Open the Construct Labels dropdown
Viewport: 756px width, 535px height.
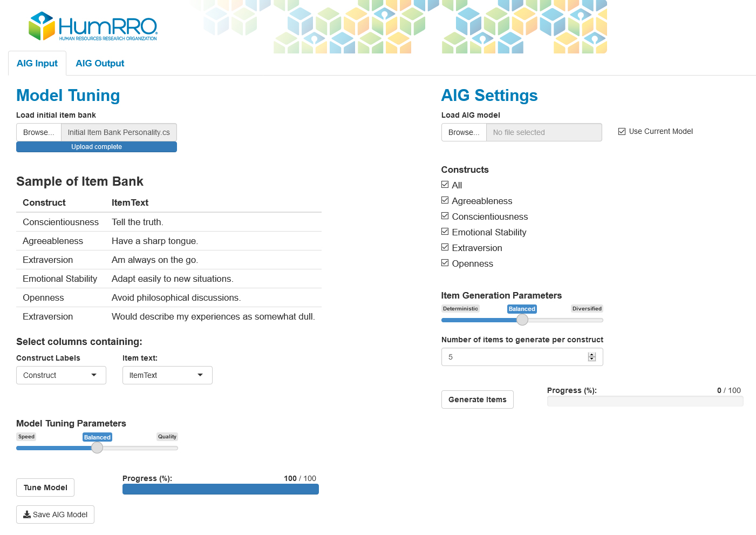coord(61,375)
